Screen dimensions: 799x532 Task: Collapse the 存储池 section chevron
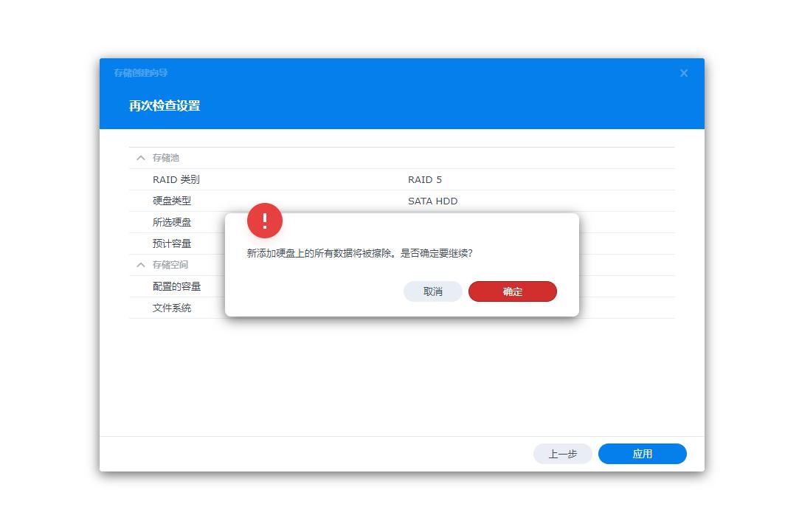point(140,157)
